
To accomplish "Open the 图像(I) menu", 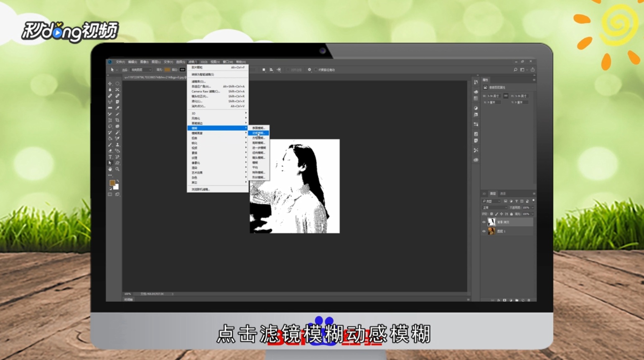I will coord(144,62).
